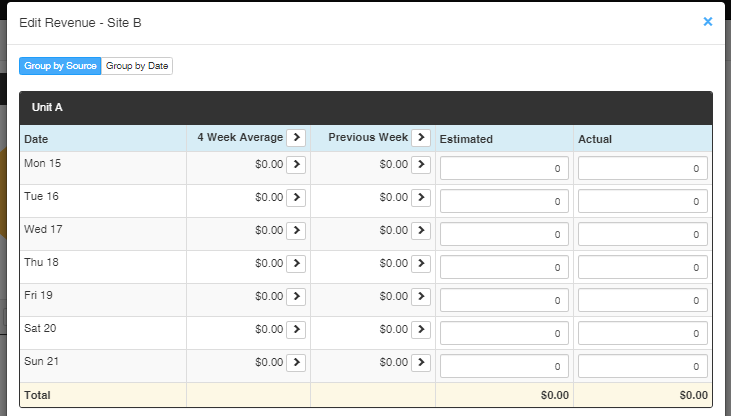Click Actual field for Tue 16

point(642,201)
